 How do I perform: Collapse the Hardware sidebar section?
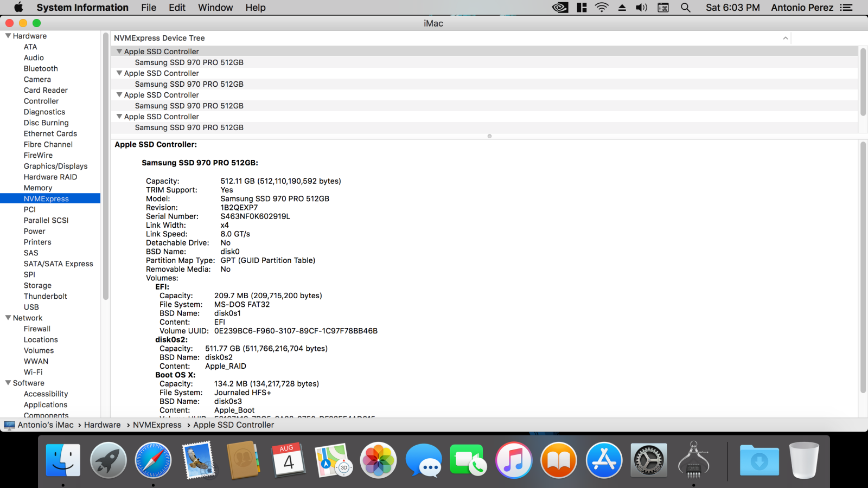tap(8, 36)
